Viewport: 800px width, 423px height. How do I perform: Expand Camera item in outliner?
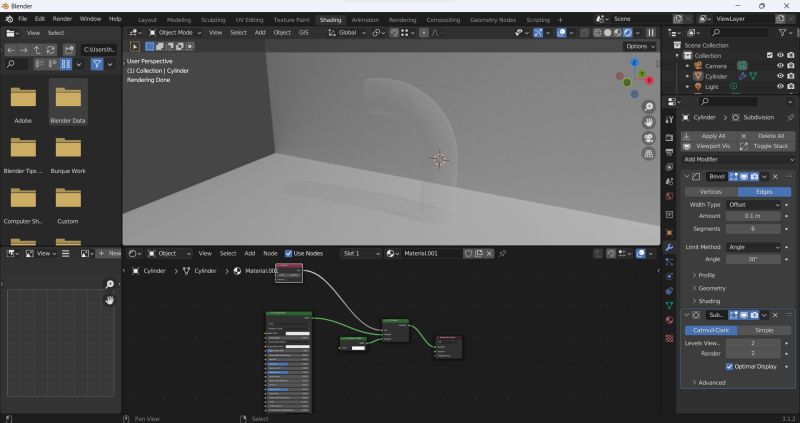tap(687, 66)
